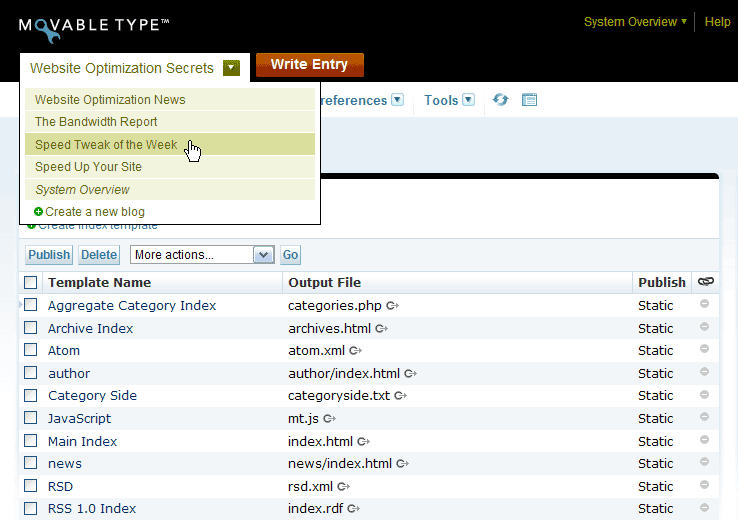The width and height of the screenshot is (738, 520).
Task: Check the Category Side checkbox
Action: click(31, 395)
